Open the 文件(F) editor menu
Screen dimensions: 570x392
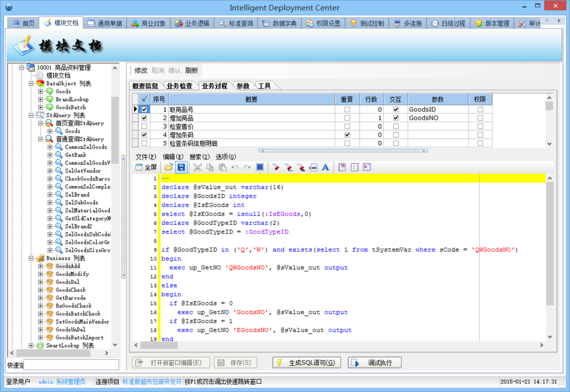(146, 157)
